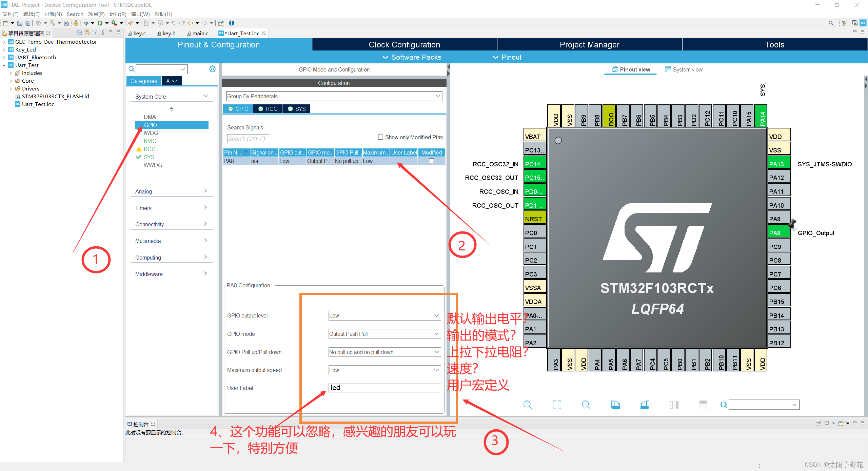This screenshot has height=471, width=868.
Task: Click the settings gear above Categories
Action: [212, 69]
